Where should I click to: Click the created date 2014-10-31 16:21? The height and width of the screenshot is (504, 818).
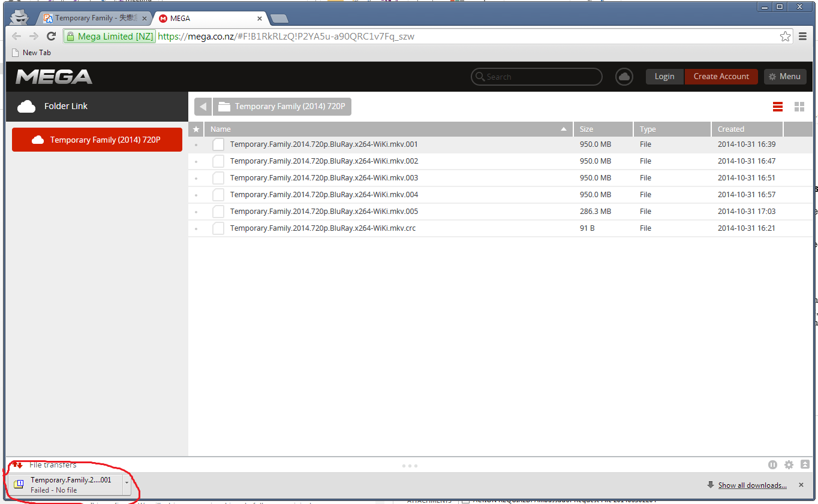[x=747, y=228]
